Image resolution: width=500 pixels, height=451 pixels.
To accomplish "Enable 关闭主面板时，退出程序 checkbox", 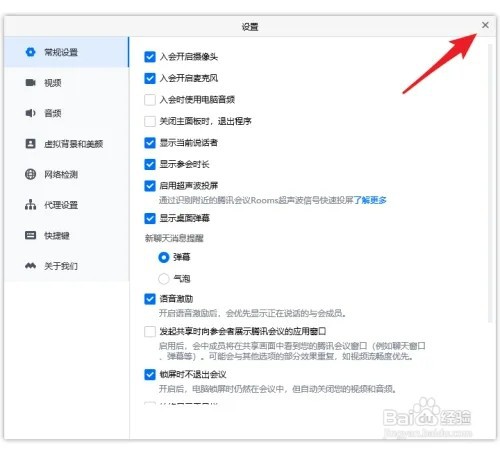I will tap(150, 121).
